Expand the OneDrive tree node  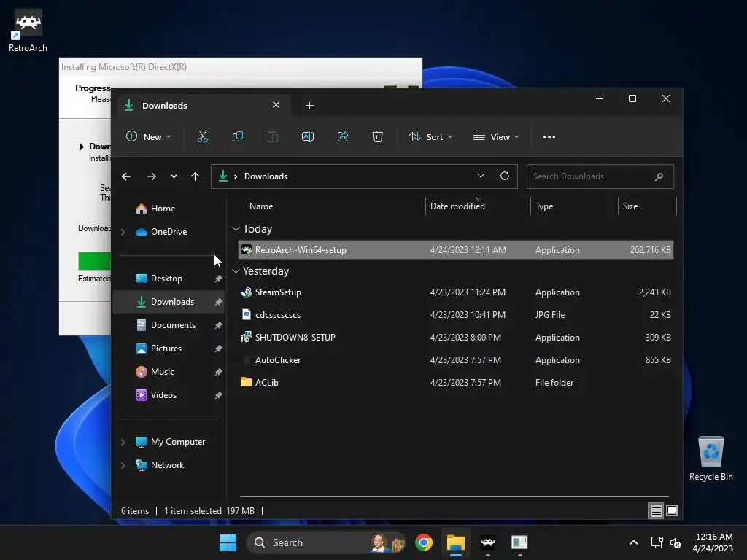coord(123,232)
